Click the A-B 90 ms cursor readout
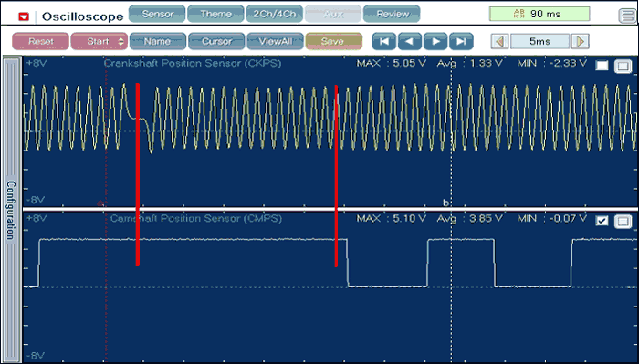This screenshot has width=639, height=364. (539, 14)
